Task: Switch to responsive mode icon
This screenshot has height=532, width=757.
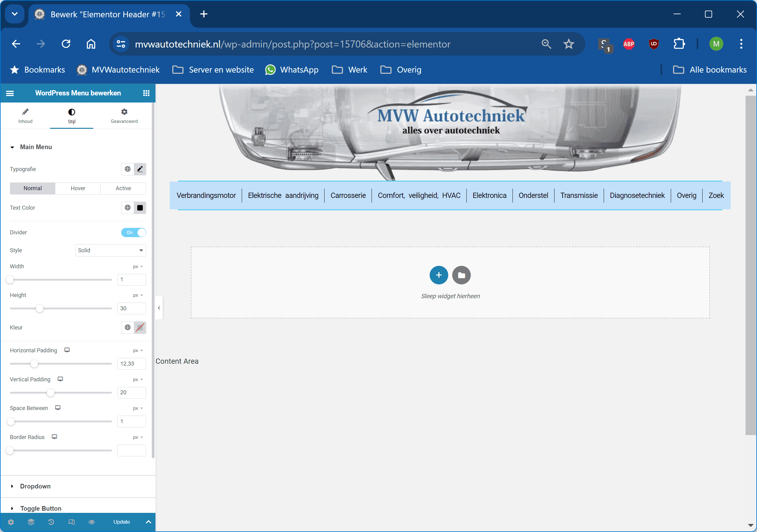Action: click(71, 522)
